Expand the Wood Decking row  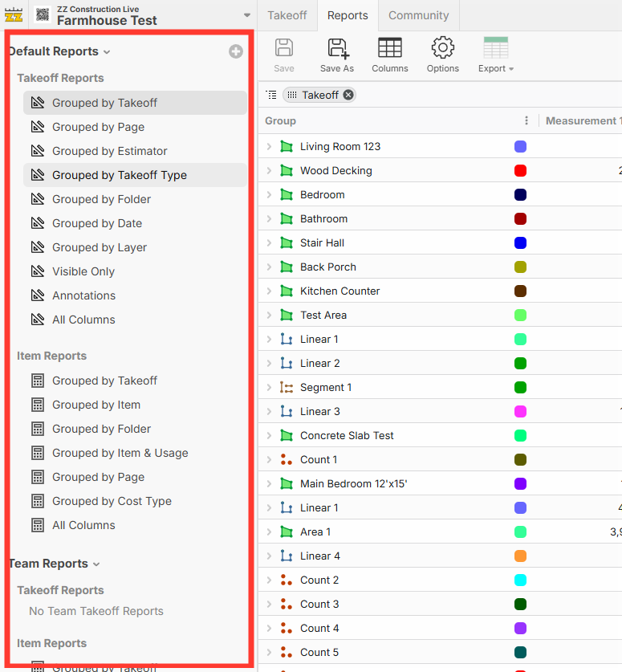(270, 170)
